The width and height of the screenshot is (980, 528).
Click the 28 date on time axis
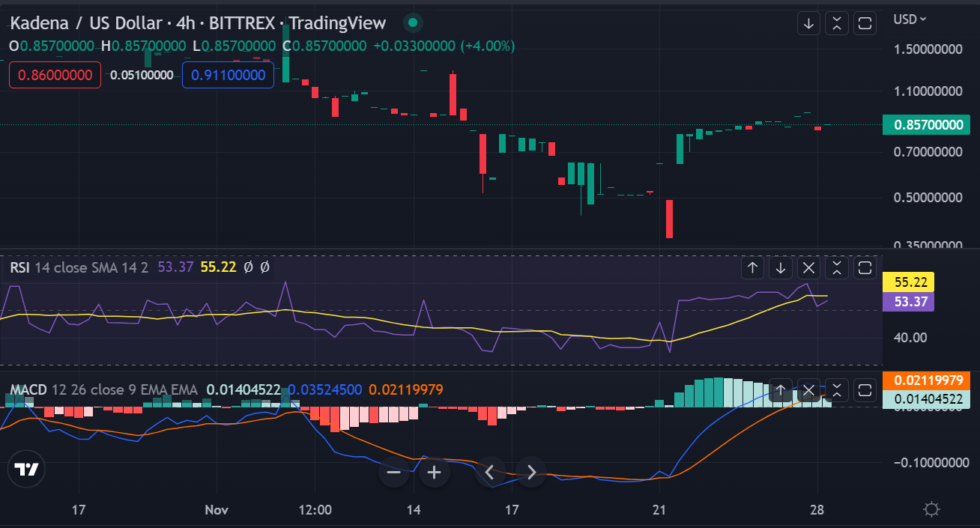[817, 510]
